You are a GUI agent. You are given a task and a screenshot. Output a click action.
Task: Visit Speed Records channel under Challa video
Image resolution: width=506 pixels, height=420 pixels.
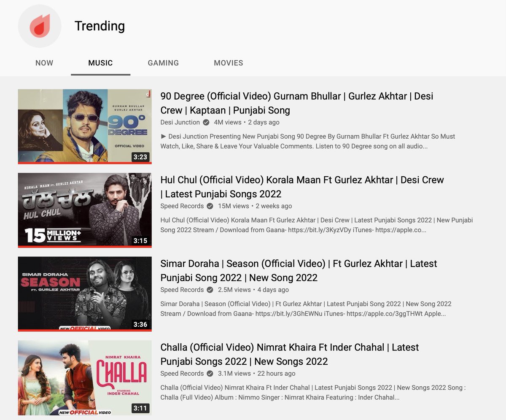point(182,374)
